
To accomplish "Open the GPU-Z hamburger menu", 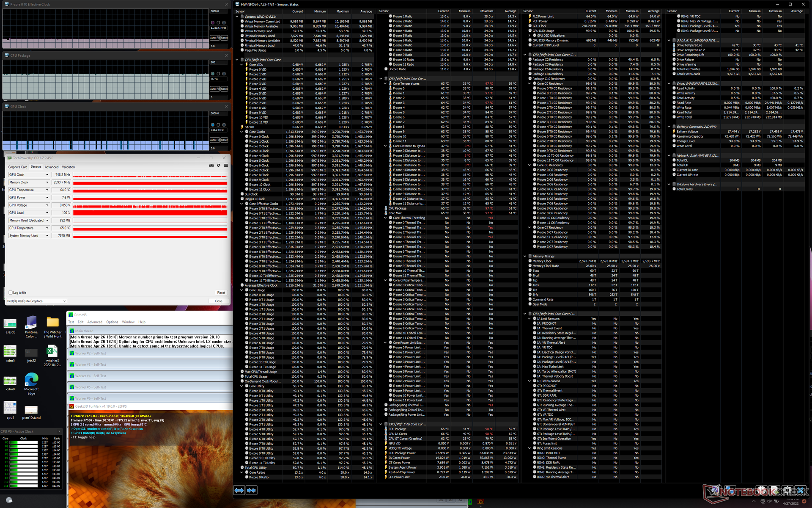I will [x=226, y=166].
